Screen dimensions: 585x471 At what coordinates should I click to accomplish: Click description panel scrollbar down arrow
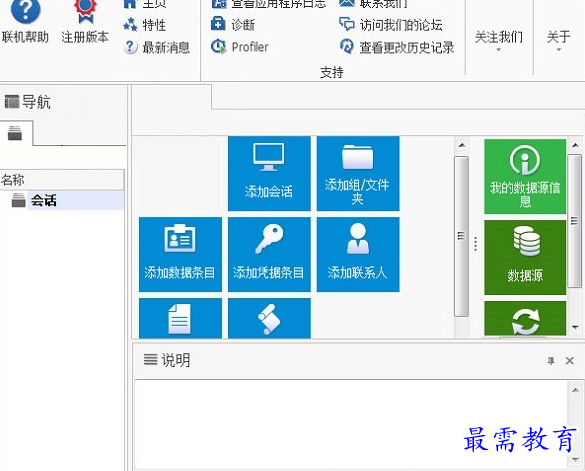(575, 459)
